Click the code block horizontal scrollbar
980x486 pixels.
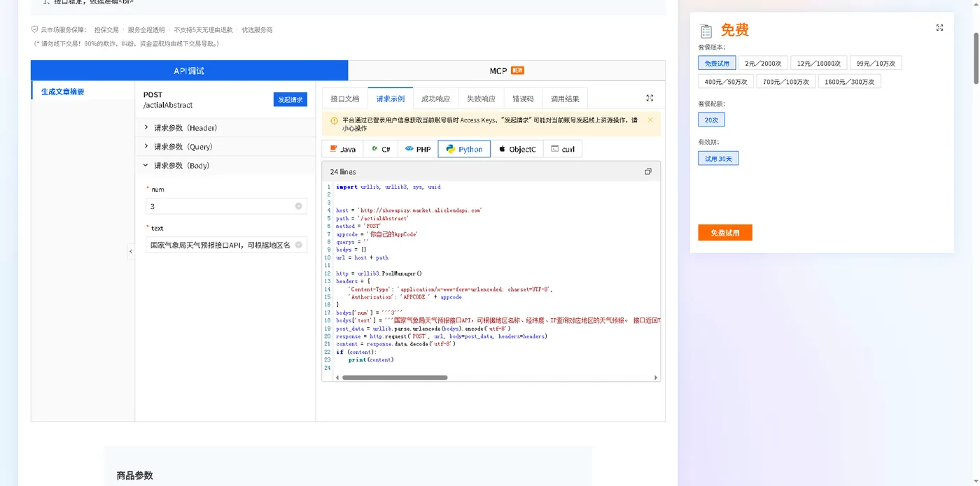tap(395, 378)
